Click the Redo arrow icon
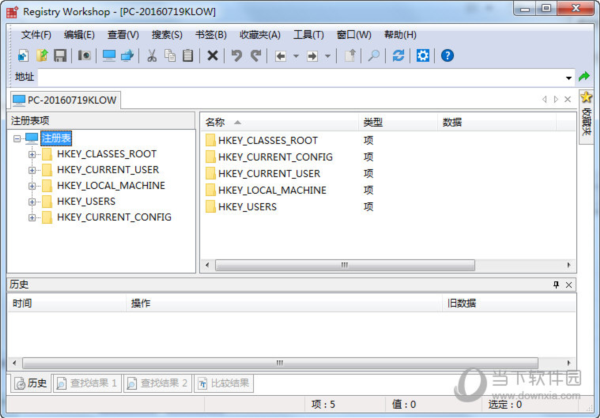 point(256,56)
